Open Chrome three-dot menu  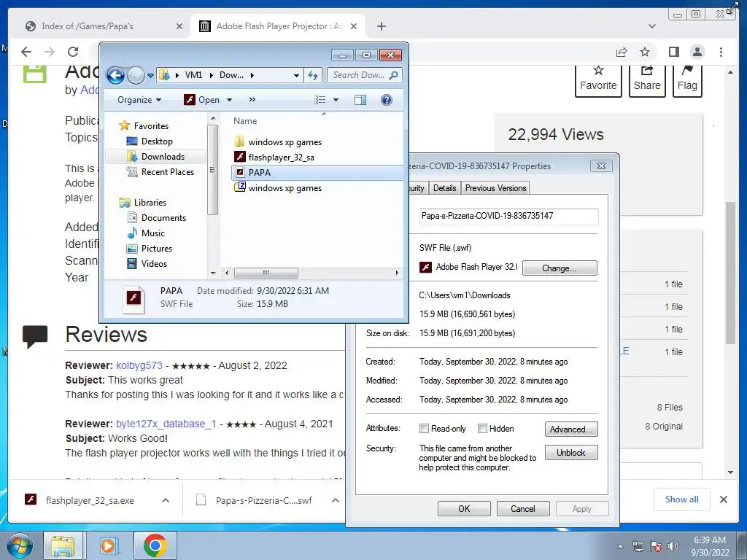tap(721, 52)
